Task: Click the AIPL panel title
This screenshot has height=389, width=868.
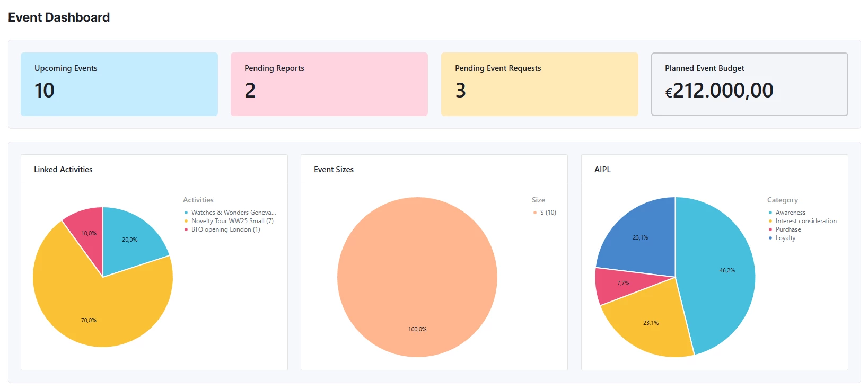Action: 602,170
